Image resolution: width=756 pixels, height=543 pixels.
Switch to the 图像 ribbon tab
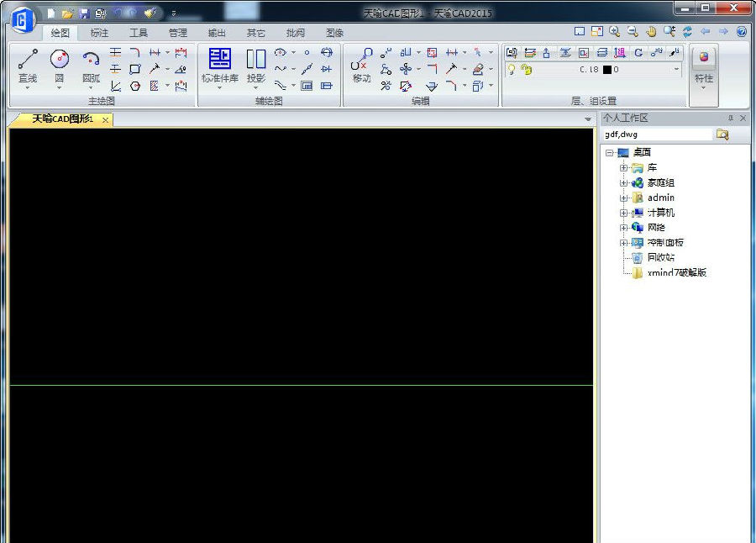tap(334, 33)
